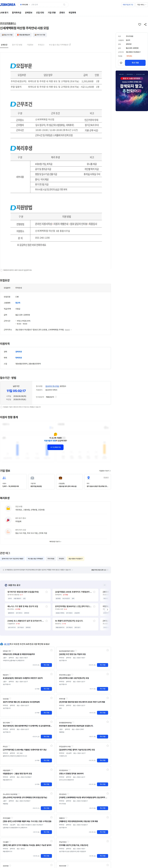Click the 잡코리아 즉시지원 link
This screenshot has height=868, width=148.
[52, 386]
